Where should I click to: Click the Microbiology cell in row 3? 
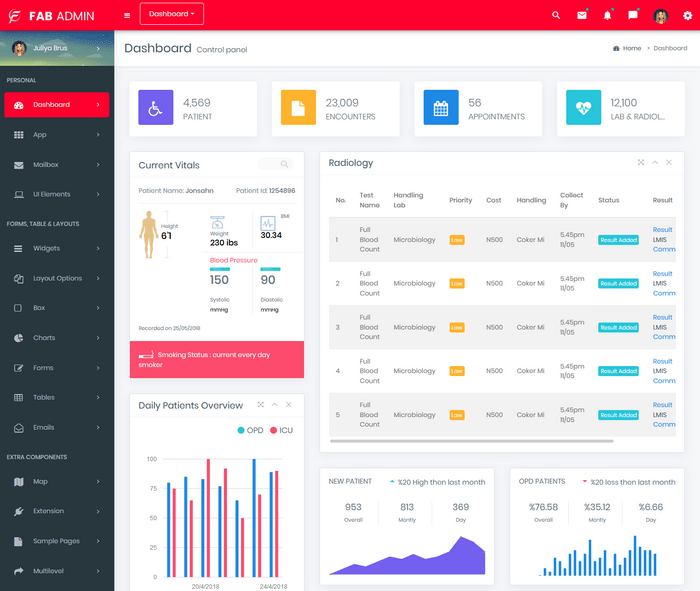click(414, 327)
